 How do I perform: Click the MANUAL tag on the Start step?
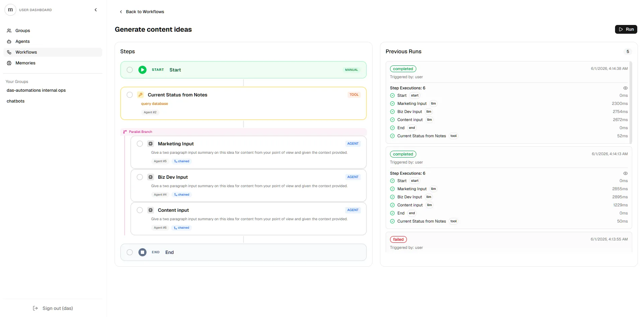pos(351,70)
